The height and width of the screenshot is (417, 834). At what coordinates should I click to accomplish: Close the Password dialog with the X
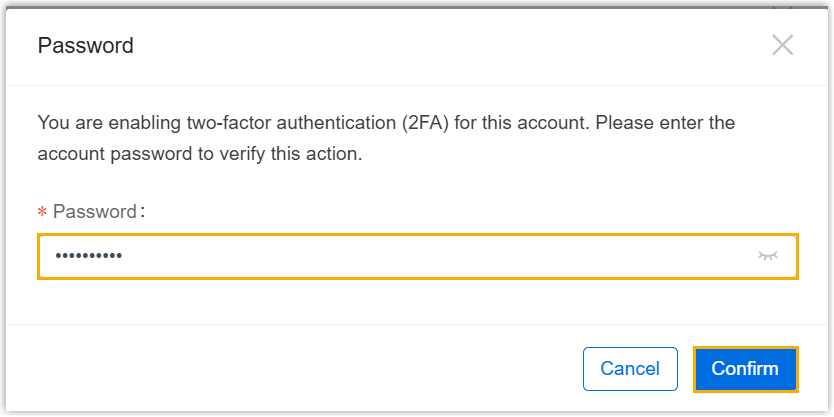(783, 45)
